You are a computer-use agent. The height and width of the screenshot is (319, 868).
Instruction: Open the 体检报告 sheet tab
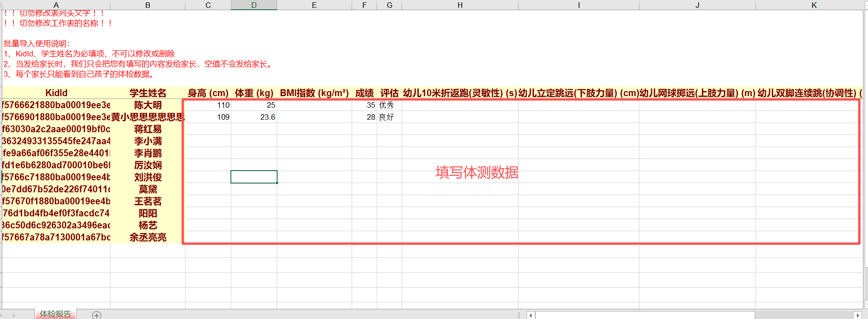point(56,314)
